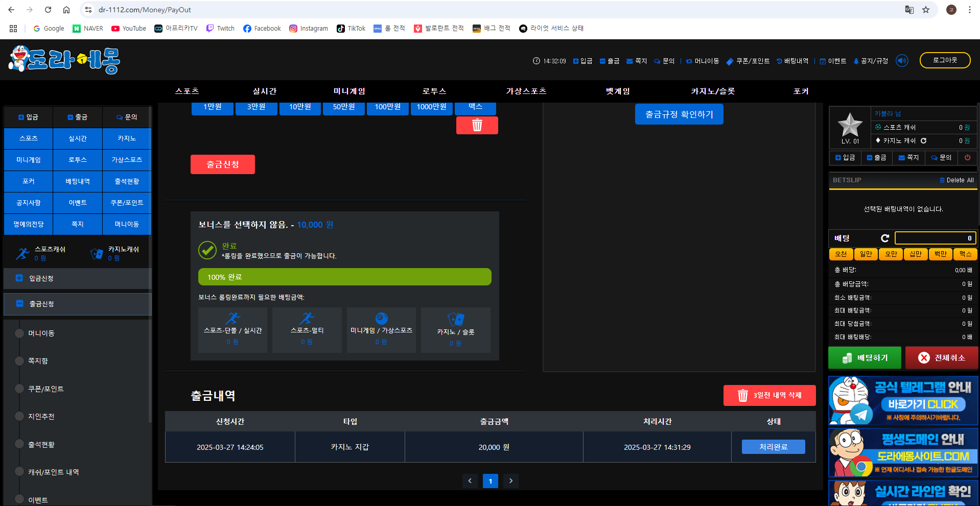Screen dimensions: 980x506
Task: Click the 출금규정 확인하기 button
Action: pyautogui.click(x=679, y=114)
